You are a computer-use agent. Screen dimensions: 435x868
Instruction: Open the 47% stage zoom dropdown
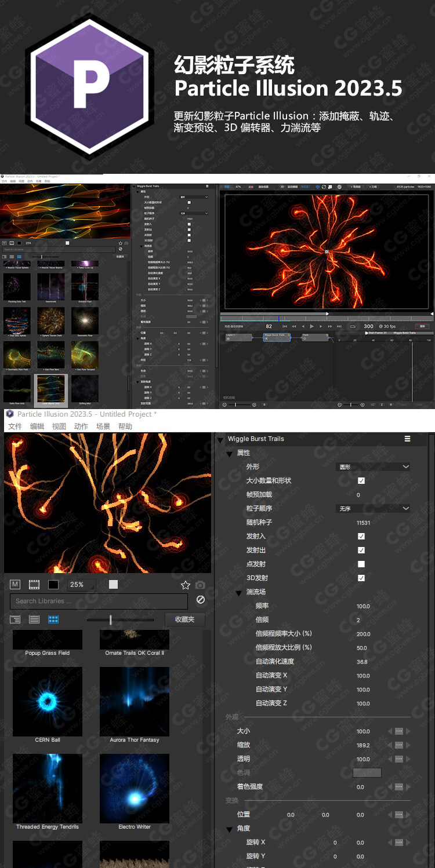coord(238,187)
